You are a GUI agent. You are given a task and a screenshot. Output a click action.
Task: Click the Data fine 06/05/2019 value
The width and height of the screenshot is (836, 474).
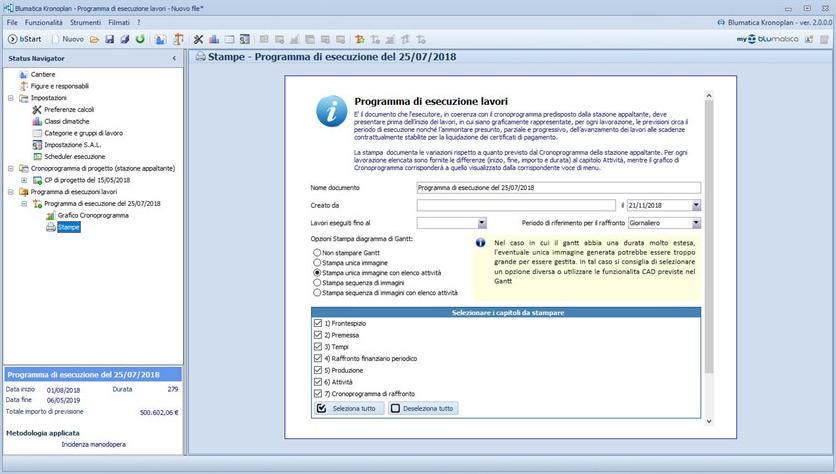coord(63,400)
